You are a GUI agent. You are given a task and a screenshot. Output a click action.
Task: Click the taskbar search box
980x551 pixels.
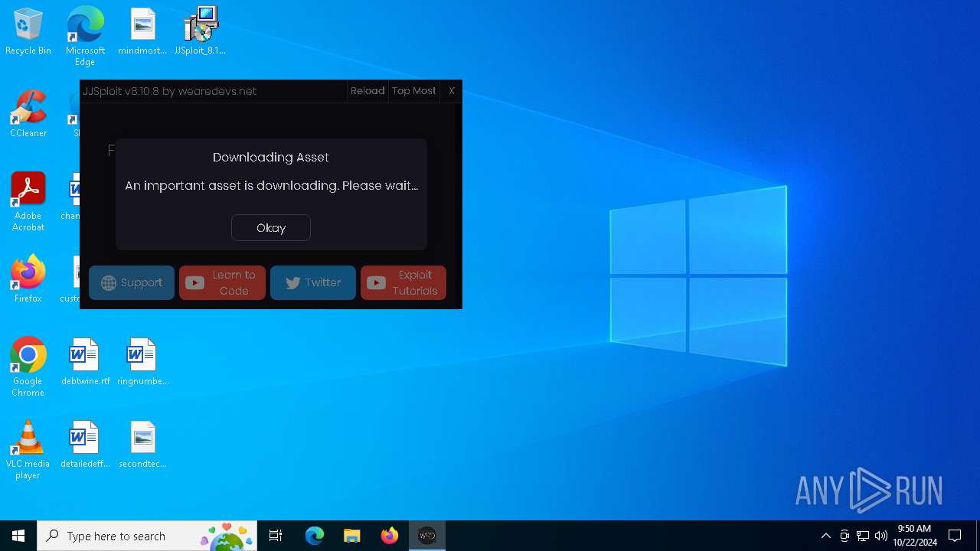click(x=147, y=536)
